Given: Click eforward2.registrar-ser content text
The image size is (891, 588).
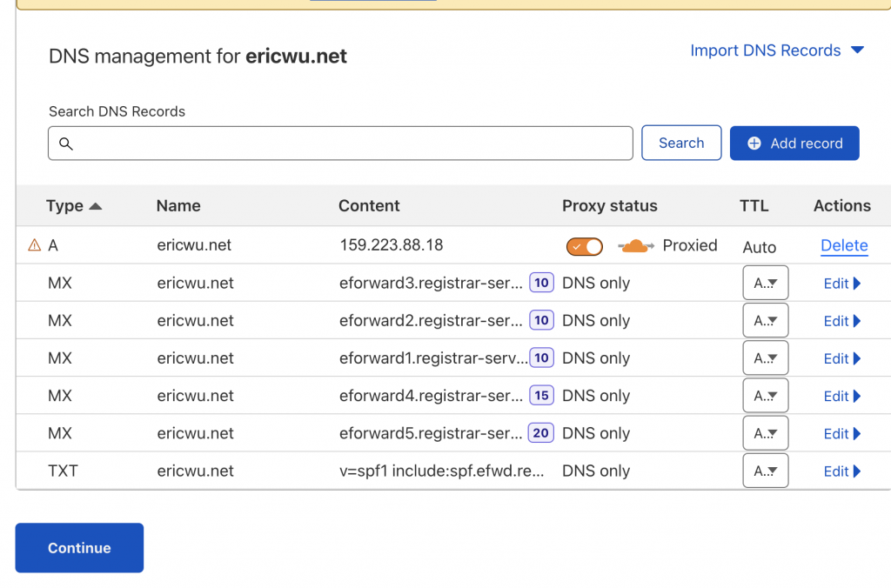Looking at the screenshot, I should tap(431, 321).
